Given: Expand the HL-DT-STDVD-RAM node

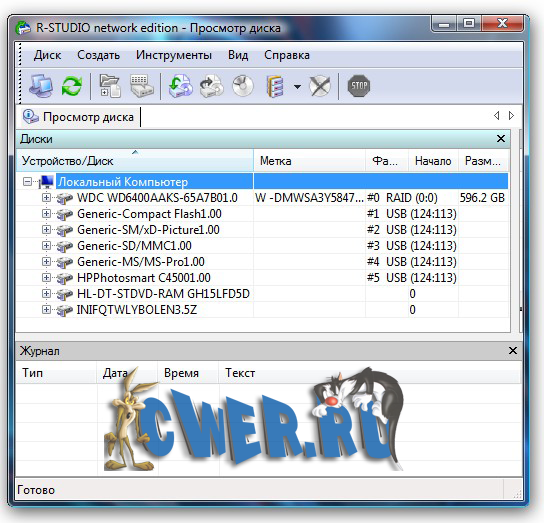Looking at the screenshot, I should (x=46, y=293).
